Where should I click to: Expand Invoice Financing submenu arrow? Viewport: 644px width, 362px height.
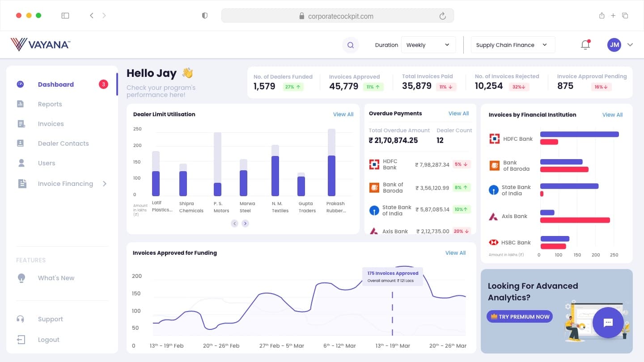[105, 184]
